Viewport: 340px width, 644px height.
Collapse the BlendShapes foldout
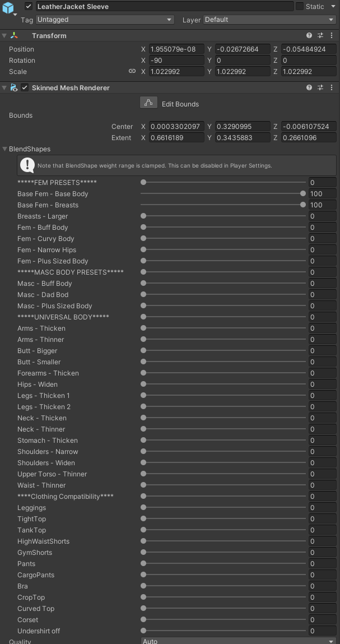[5, 149]
